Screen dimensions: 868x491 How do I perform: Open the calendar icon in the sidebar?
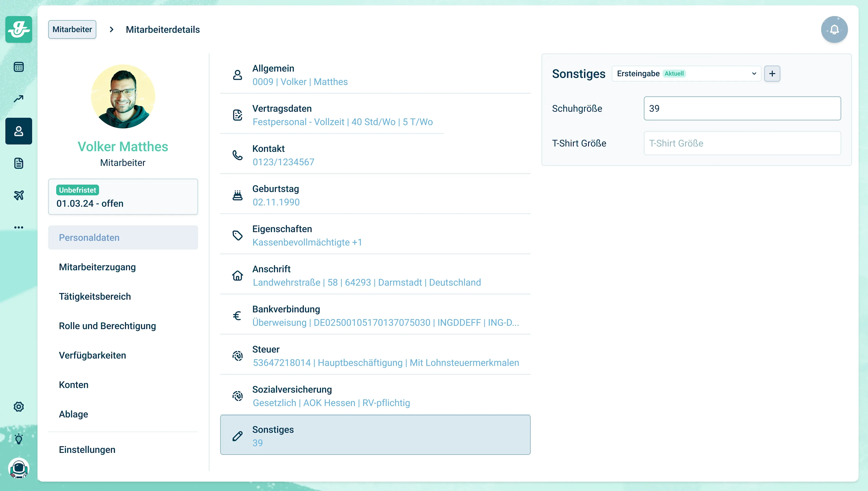click(19, 67)
